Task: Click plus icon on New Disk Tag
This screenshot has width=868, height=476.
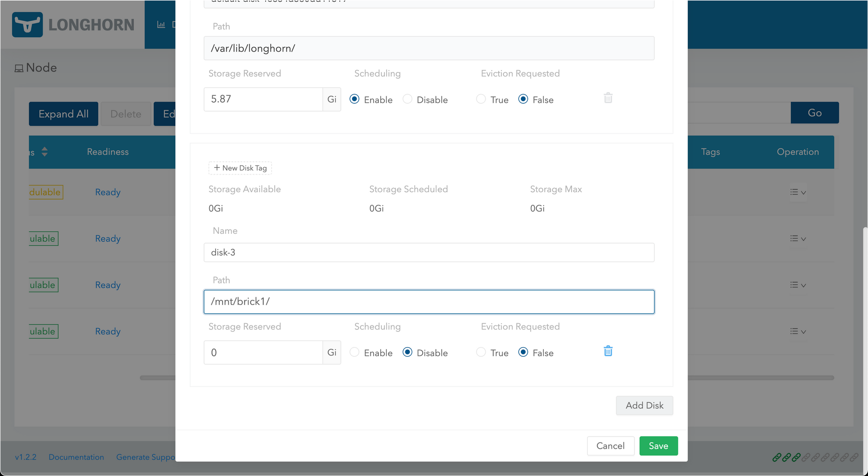Action: tap(217, 168)
